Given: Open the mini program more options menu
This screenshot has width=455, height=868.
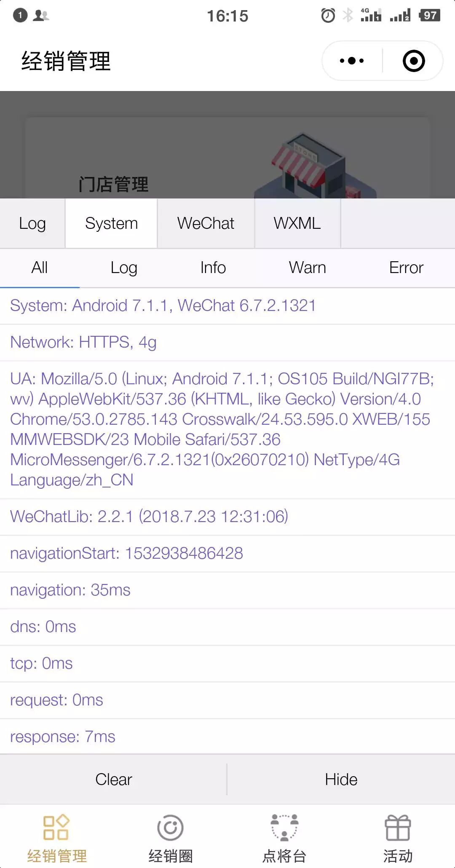Looking at the screenshot, I should [x=352, y=61].
